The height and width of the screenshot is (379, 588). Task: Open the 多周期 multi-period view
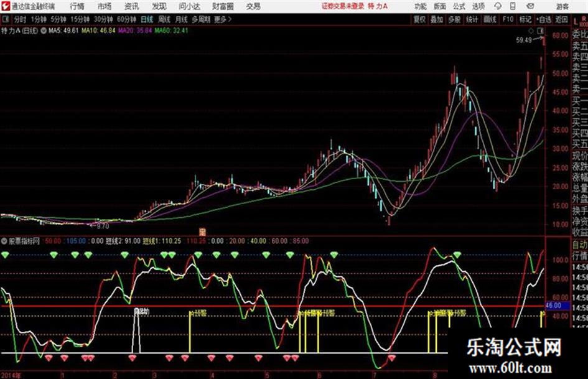click(x=200, y=19)
